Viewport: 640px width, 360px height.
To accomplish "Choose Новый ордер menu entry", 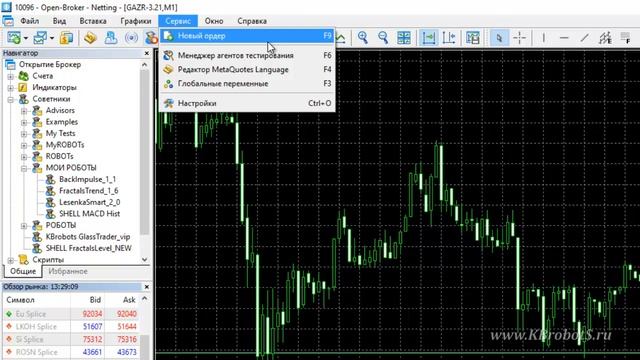I will pyautogui.click(x=247, y=36).
